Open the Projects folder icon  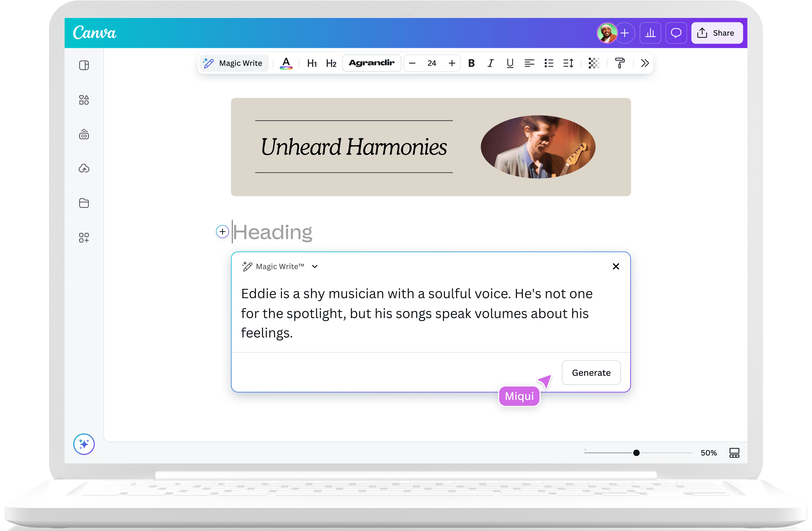point(84,203)
